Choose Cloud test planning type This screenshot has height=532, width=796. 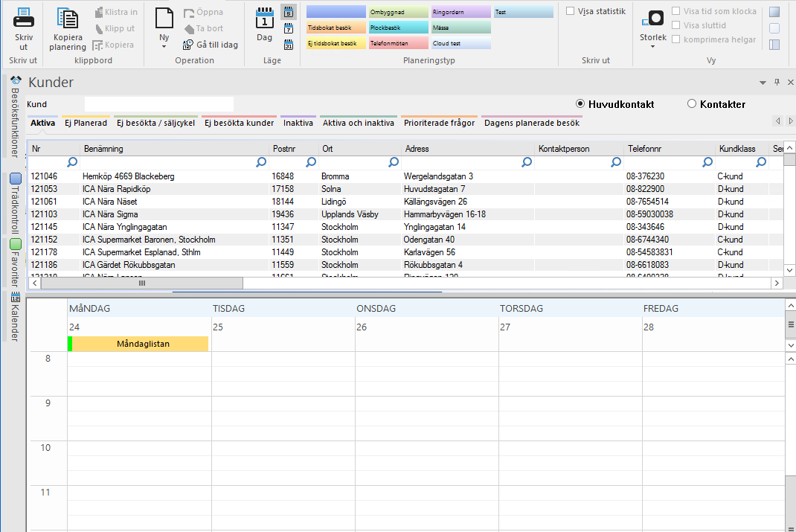[461, 43]
